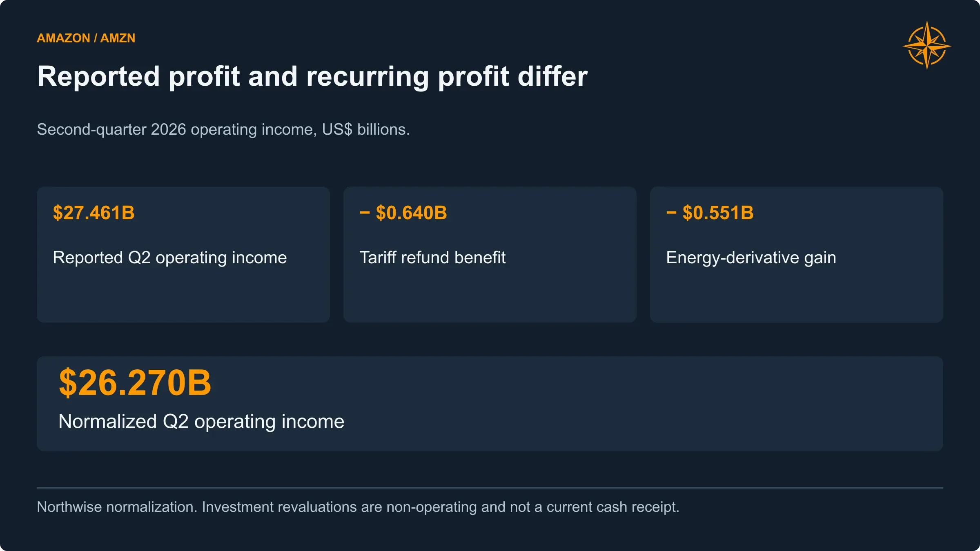The width and height of the screenshot is (980, 551).
Task: Select the subtitle about second-quarter 2026 operating income
Action: [x=223, y=129]
